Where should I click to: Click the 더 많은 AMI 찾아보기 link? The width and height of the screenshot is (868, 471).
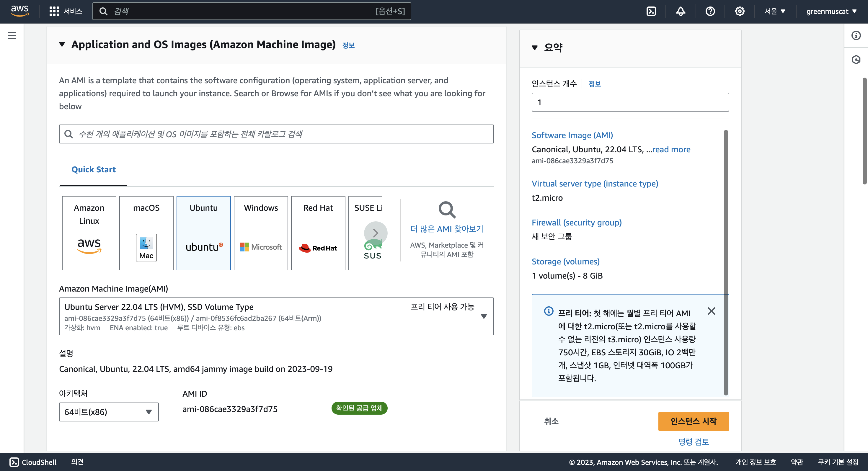446,229
